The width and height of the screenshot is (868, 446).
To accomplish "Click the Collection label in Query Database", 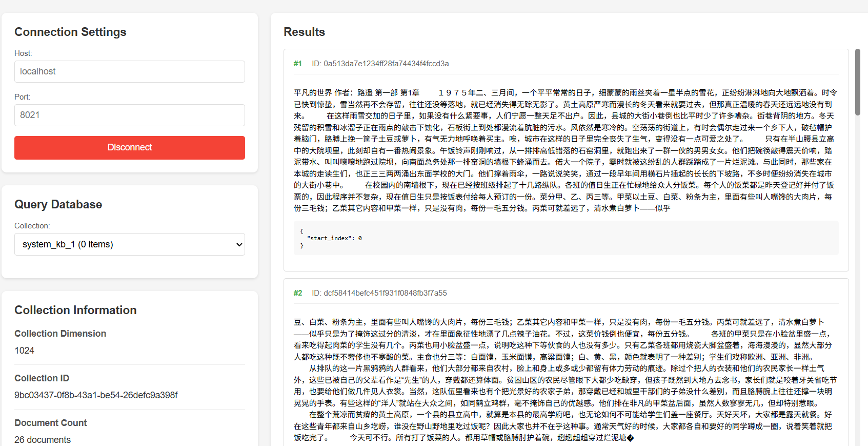I will tap(32, 226).
